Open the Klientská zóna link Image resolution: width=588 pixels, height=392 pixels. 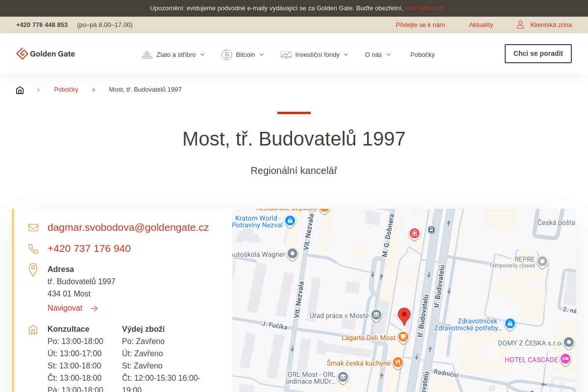[544, 24]
